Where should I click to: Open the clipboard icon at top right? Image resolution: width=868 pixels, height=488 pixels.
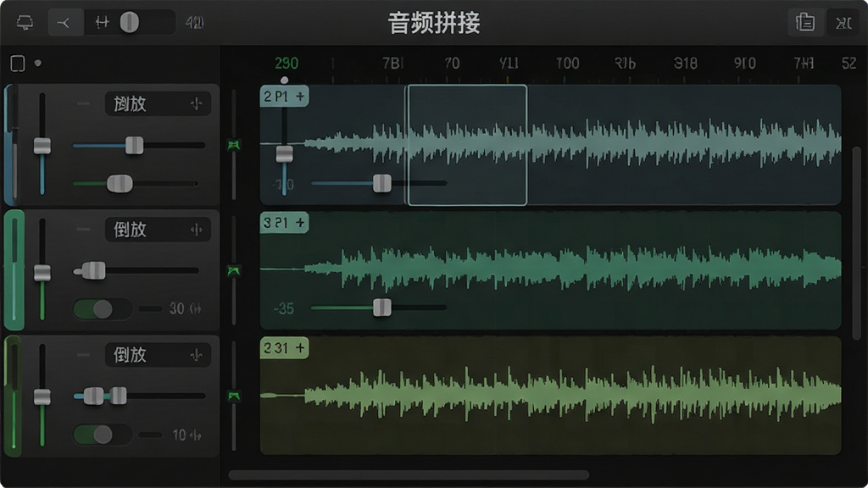click(805, 23)
